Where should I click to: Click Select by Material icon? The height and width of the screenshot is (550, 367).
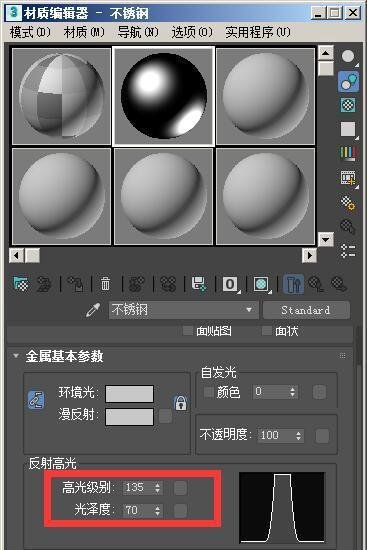click(348, 227)
